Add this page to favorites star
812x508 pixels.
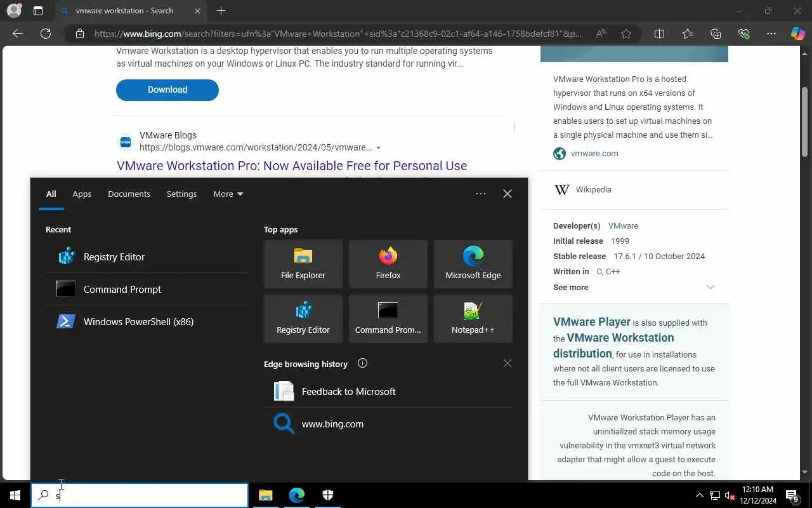626,34
